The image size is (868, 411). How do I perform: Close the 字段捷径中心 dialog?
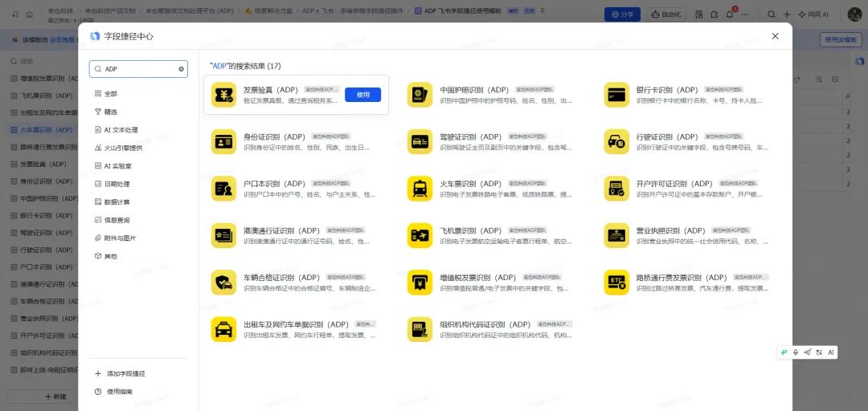pos(775,36)
